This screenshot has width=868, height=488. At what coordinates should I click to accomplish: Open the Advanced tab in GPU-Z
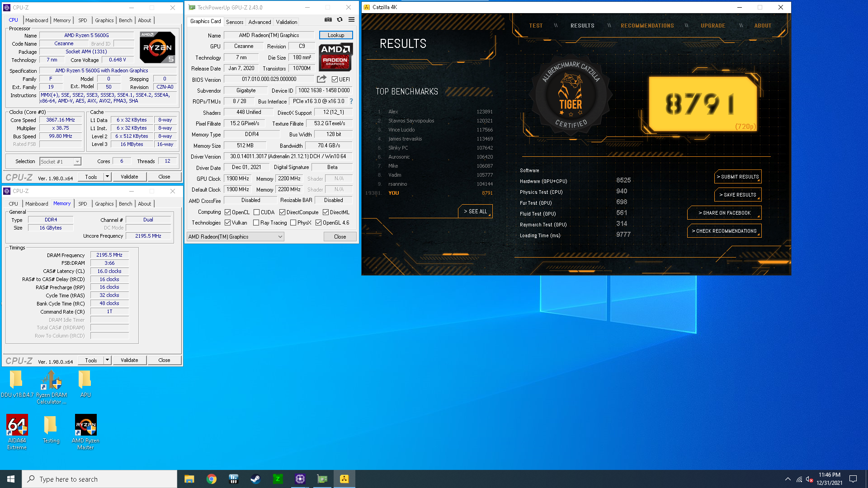point(259,22)
